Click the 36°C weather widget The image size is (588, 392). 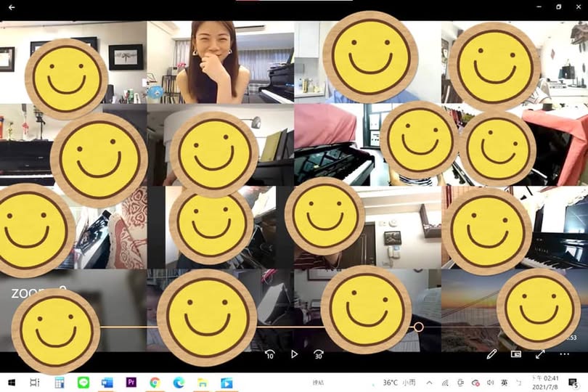(x=399, y=383)
